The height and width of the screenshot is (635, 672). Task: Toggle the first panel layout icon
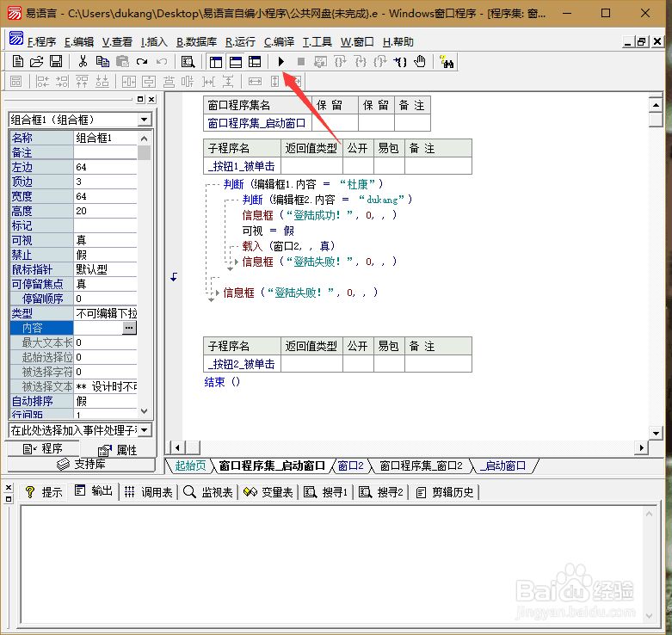point(216,62)
